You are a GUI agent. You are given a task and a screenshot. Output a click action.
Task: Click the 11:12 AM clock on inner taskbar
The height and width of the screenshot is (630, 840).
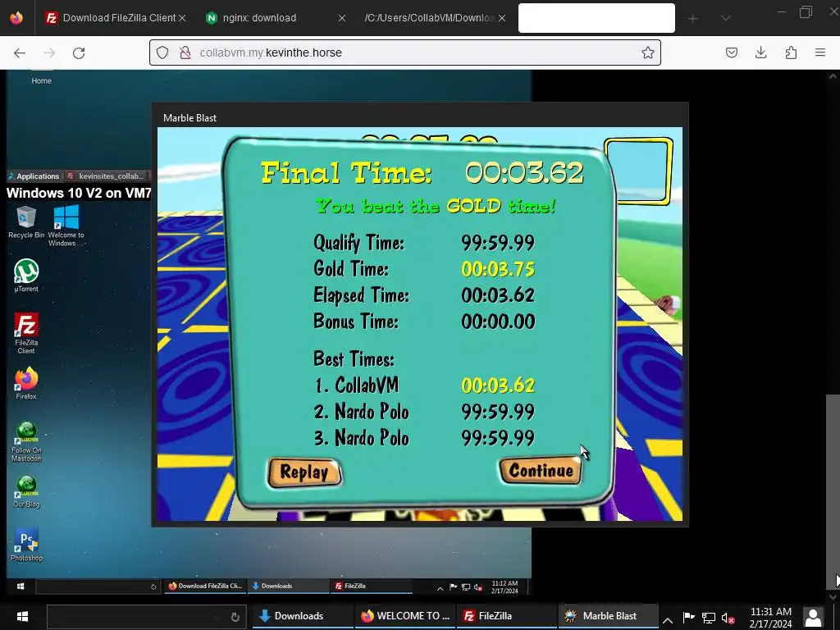point(504,587)
